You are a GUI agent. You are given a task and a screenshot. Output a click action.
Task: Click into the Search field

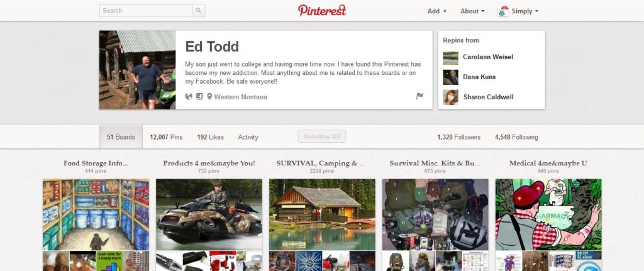(146, 11)
